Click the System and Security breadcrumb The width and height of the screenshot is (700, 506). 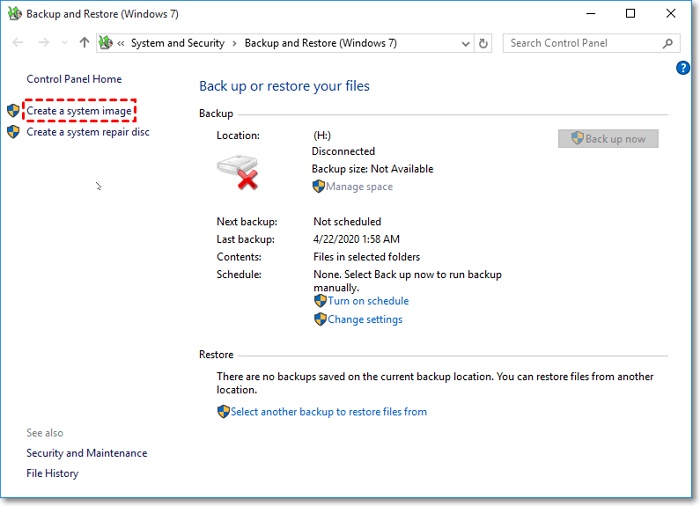click(178, 43)
